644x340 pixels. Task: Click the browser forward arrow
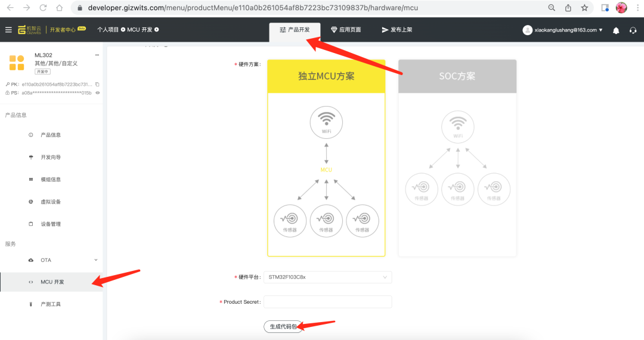click(x=26, y=7)
